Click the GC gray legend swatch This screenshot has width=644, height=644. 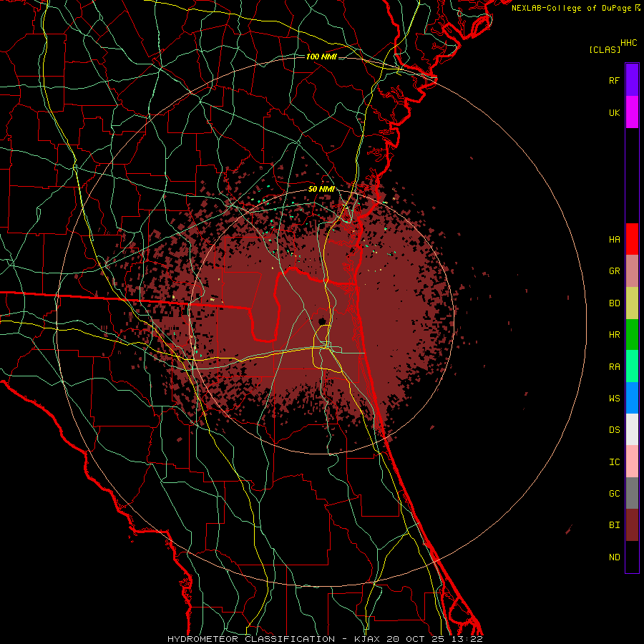(632, 493)
